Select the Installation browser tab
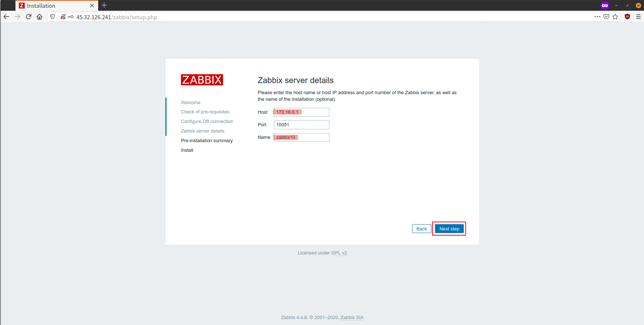Viewport: 644px width, 325px height. click(57, 6)
